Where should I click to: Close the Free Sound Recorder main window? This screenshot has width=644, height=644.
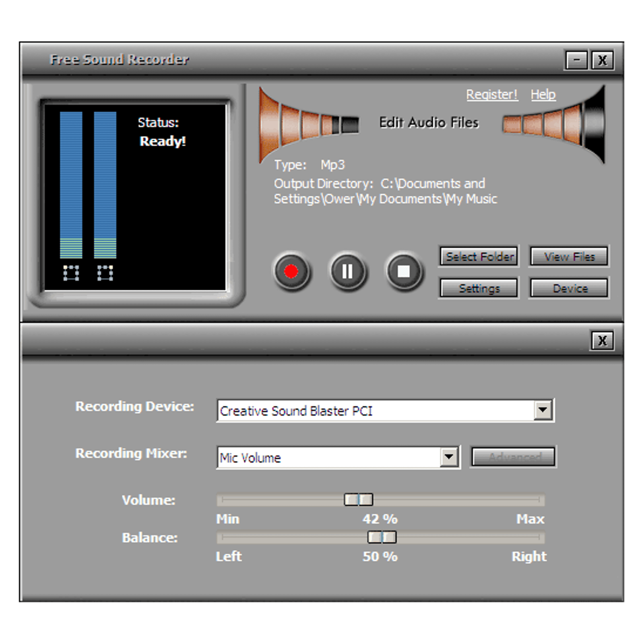click(602, 60)
